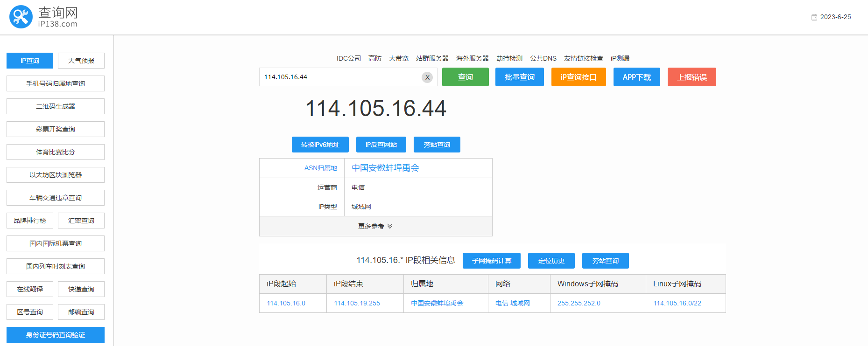This screenshot has width=868, height=346.
Task: Open 快递查询
Action: coord(81,289)
